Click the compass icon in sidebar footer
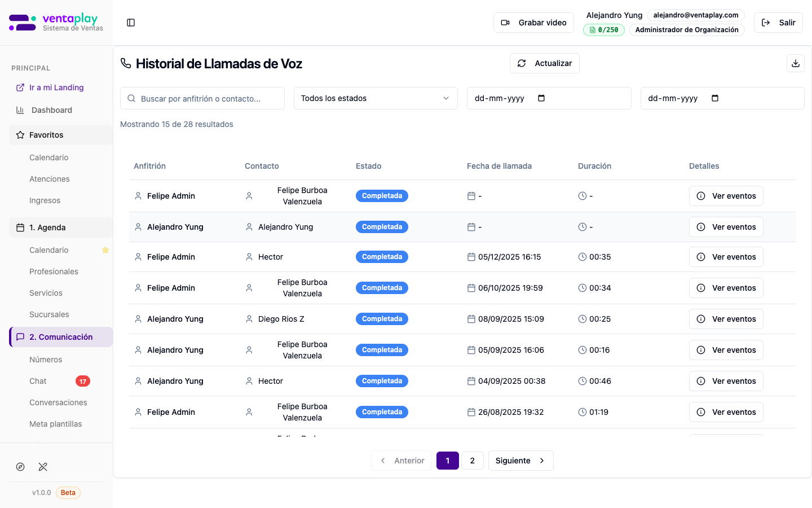This screenshot has width=812, height=508. (20, 467)
